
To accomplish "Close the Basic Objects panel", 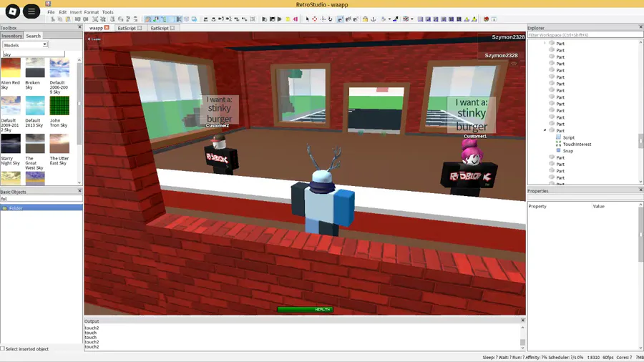I will point(79,191).
